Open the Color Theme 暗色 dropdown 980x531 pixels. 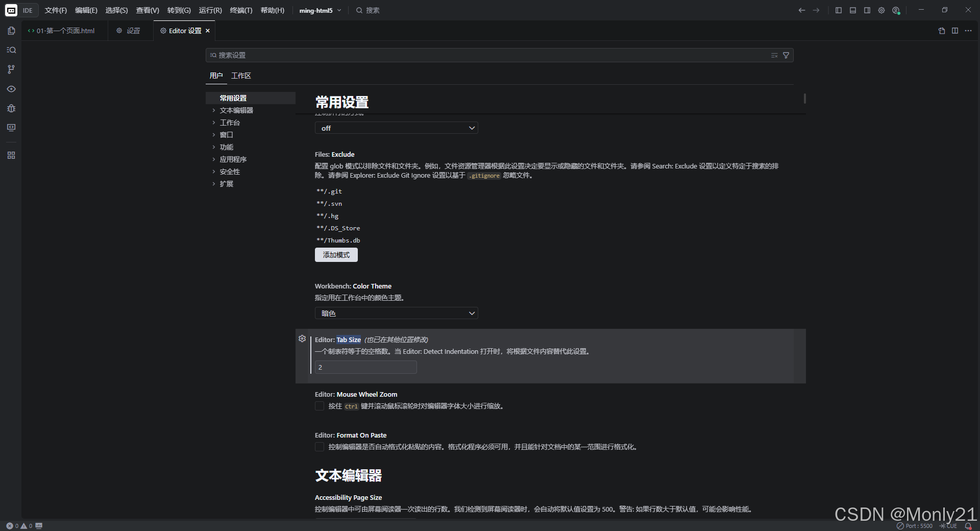tap(397, 313)
